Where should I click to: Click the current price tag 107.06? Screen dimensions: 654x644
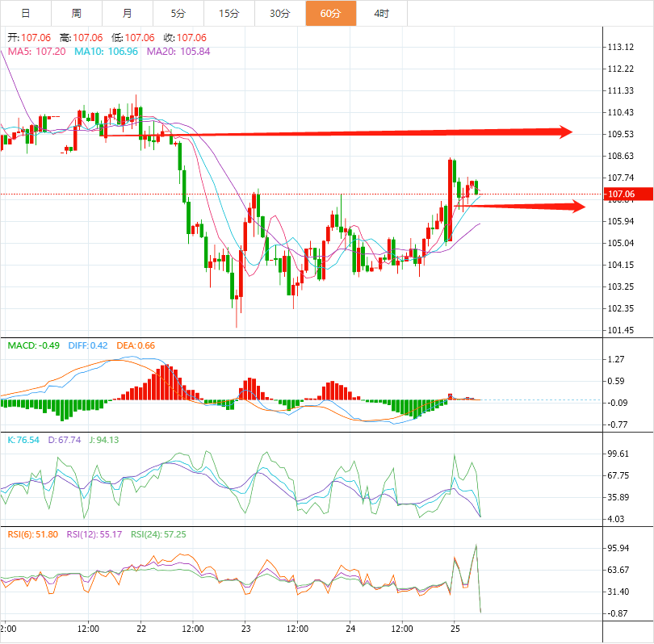tap(628, 194)
